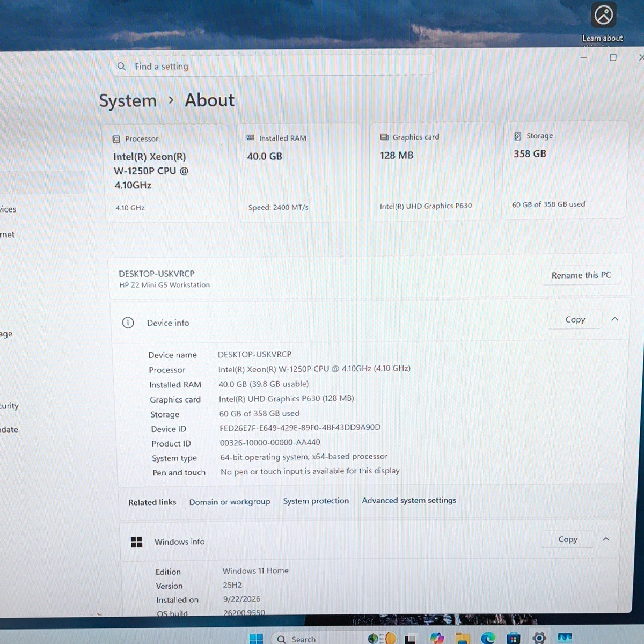Launch Microsoft Edge from the taskbar

[x=488, y=638]
